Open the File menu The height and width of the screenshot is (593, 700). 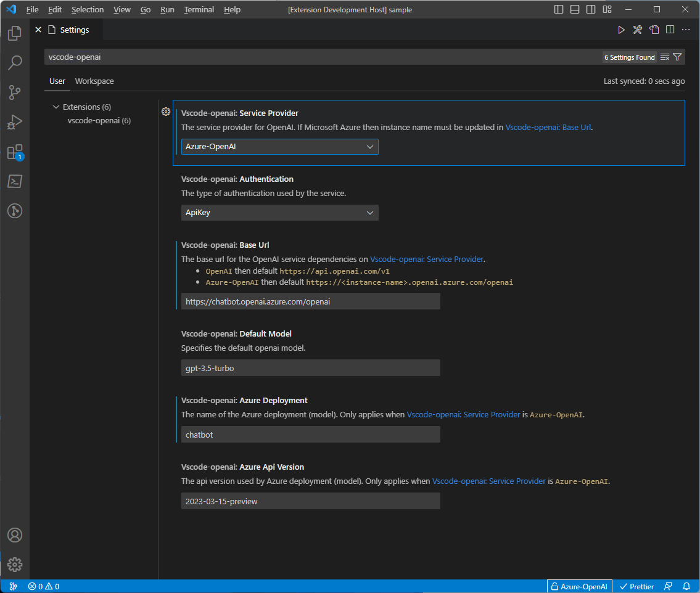[x=33, y=9]
